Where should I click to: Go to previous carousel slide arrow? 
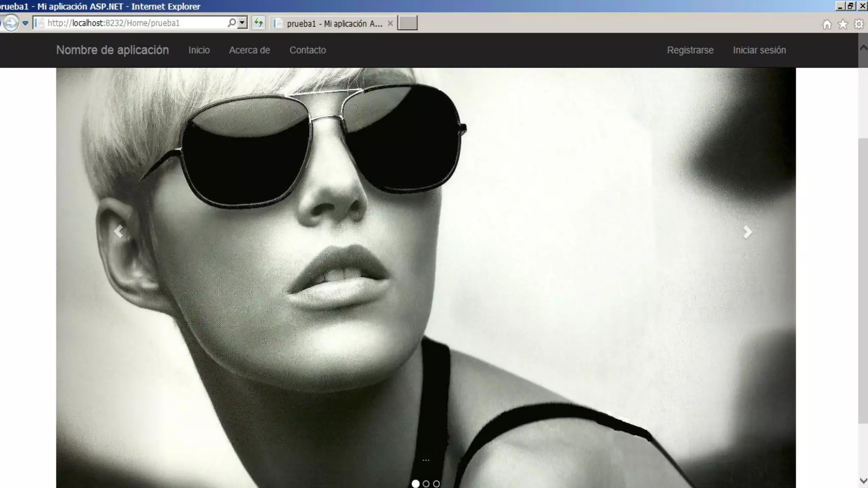pos(119,232)
